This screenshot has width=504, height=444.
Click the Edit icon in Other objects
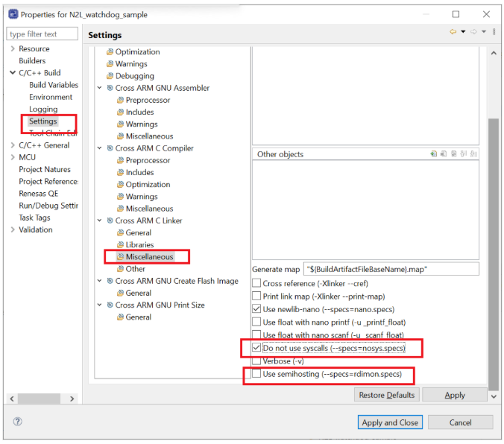453,154
